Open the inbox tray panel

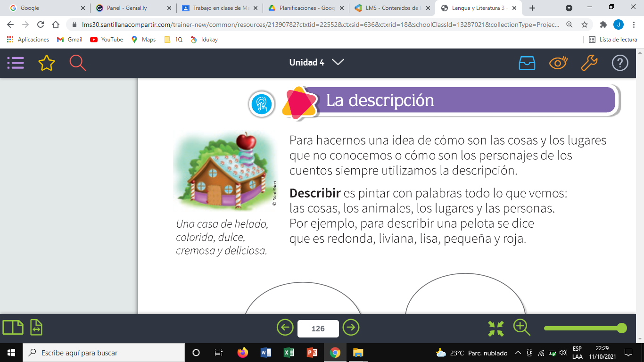527,62
